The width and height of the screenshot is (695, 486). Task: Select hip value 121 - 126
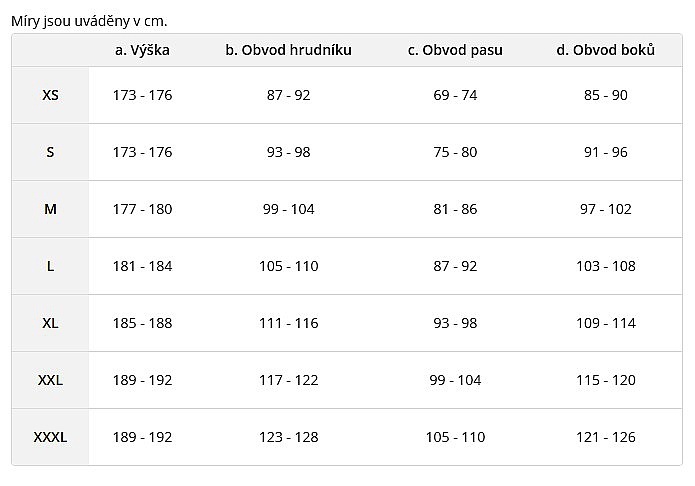[605, 437]
